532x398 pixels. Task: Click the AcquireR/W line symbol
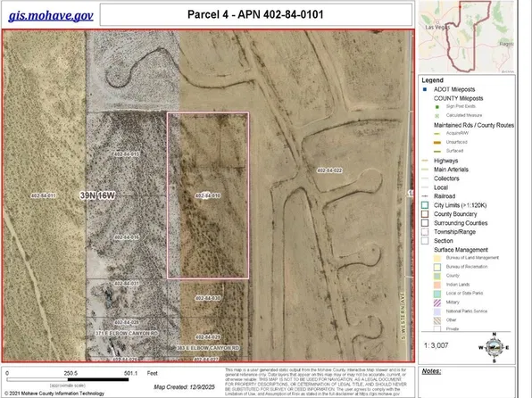tap(437, 134)
